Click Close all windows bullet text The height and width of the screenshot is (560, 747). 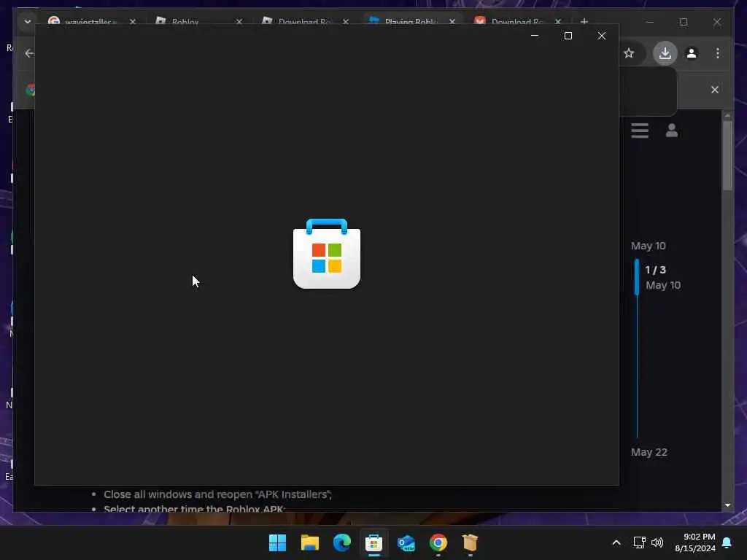217,495
